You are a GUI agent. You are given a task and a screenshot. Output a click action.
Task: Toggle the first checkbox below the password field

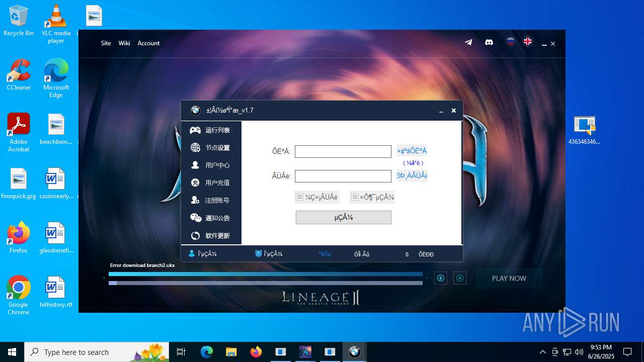click(299, 197)
